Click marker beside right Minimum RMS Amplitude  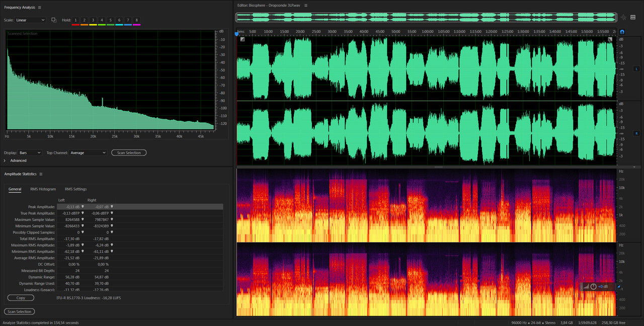point(112,251)
